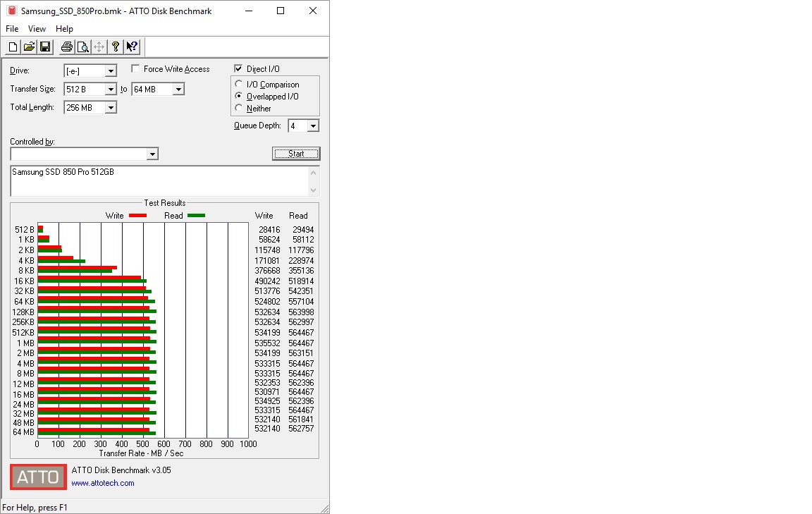
Task: Click the 8 KB write value 376668
Action: [x=267, y=271]
